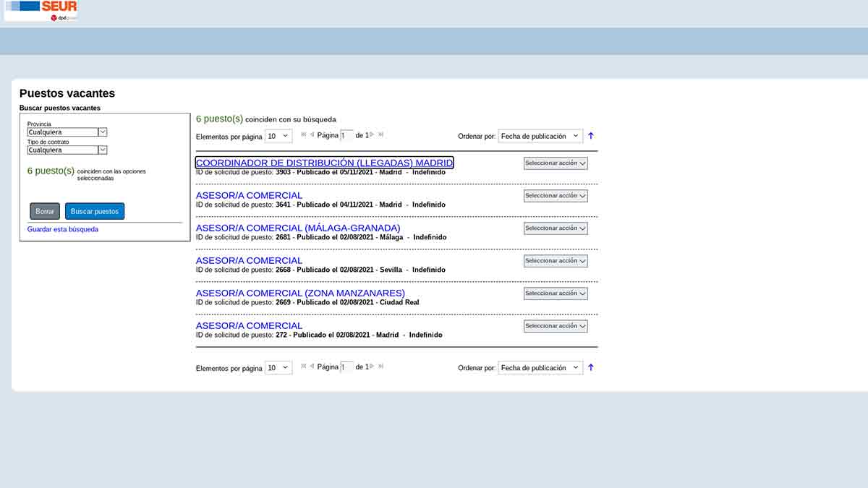Click the top Página number input field
The width and height of the screenshot is (868, 488).
tap(346, 135)
